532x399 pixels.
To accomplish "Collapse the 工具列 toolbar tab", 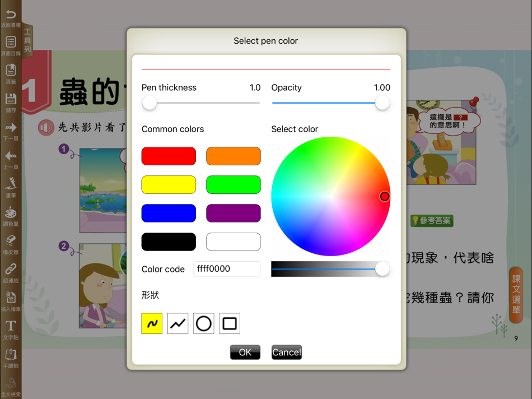I will point(27,41).
